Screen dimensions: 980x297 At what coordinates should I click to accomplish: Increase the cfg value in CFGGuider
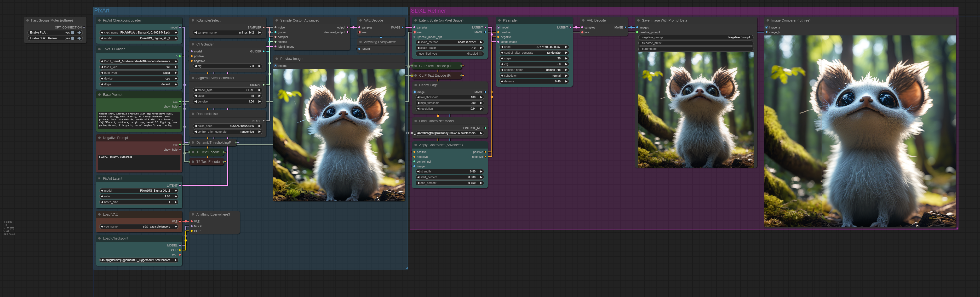click(259, 66)
